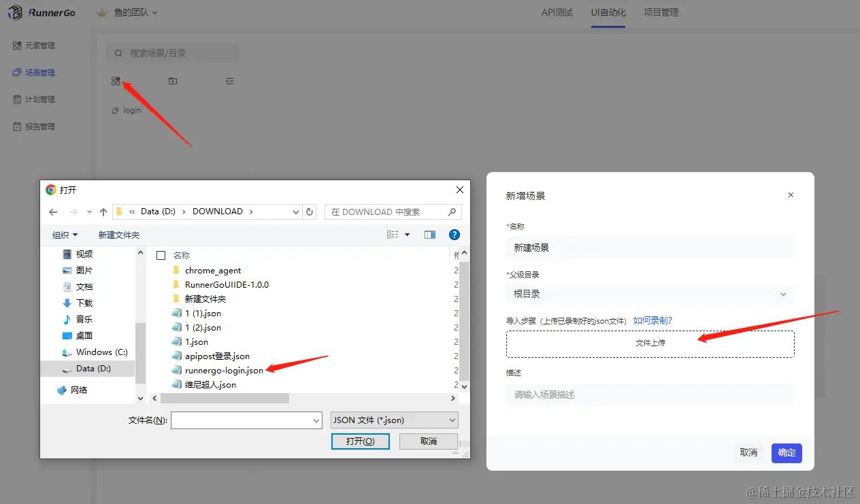This screenshot has width=860, height=504.
Task: Click the new folder icon in scene toolbar
Action: 173,81
